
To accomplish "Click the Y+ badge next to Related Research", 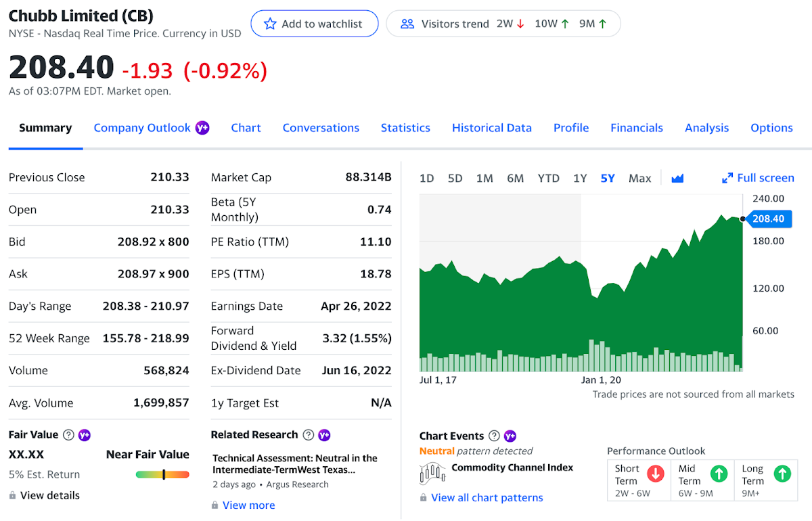I will [x=324, y=435].
